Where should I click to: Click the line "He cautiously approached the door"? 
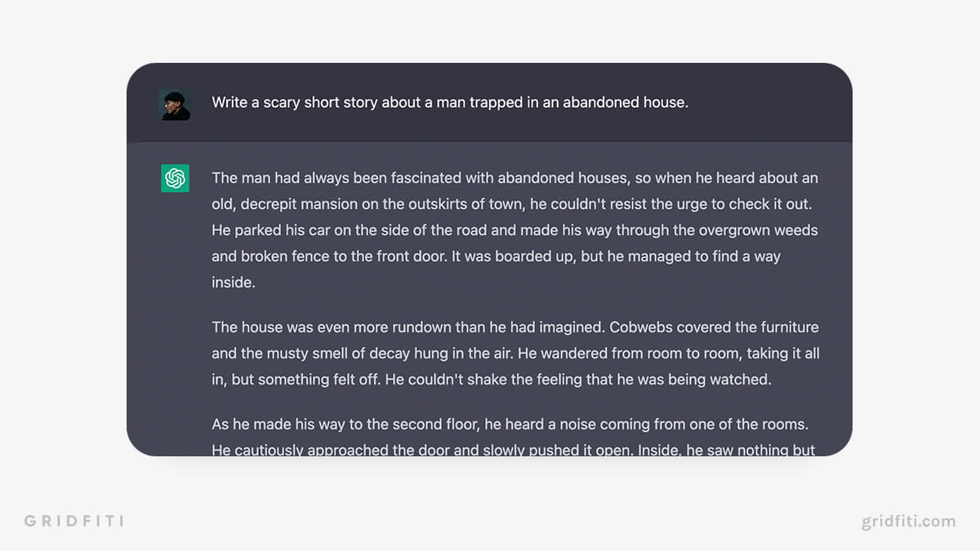click(514, 450)
